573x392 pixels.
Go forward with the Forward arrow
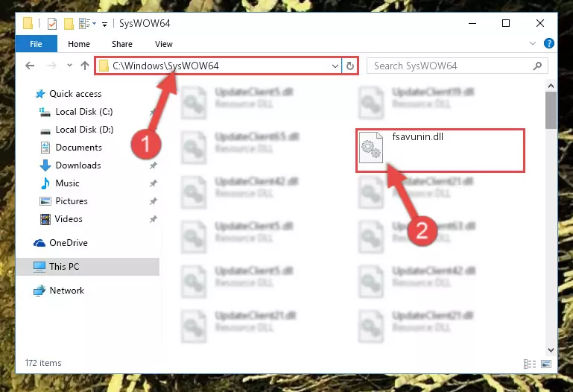pos(51,66)
